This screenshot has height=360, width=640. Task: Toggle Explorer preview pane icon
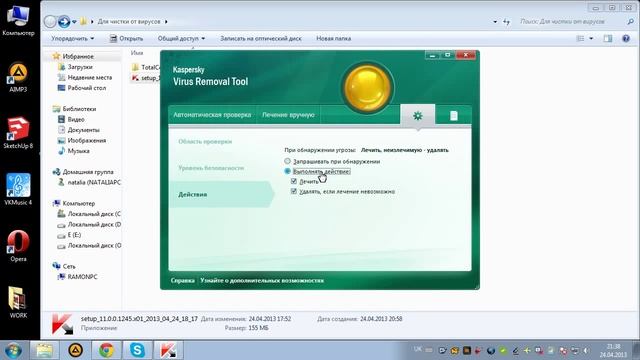[608, 38]
